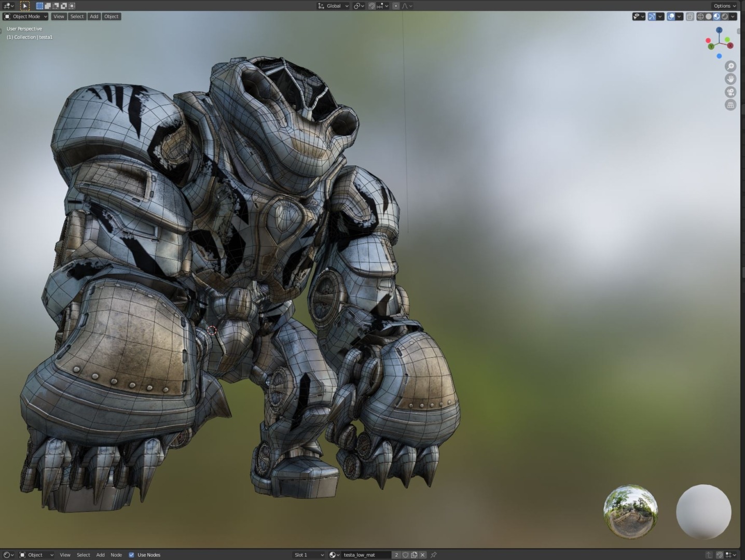Choose the Extend selection mode icon
Viewport: 745px width, 560px height.
pyautogui.click(x=48, y=6)
